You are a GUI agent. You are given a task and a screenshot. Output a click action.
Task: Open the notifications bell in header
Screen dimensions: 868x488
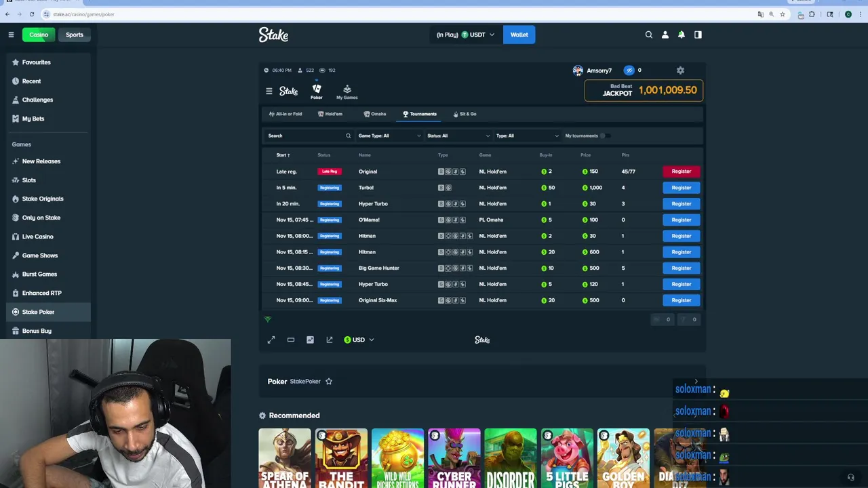pyautogui.click(x=682, y=35)
